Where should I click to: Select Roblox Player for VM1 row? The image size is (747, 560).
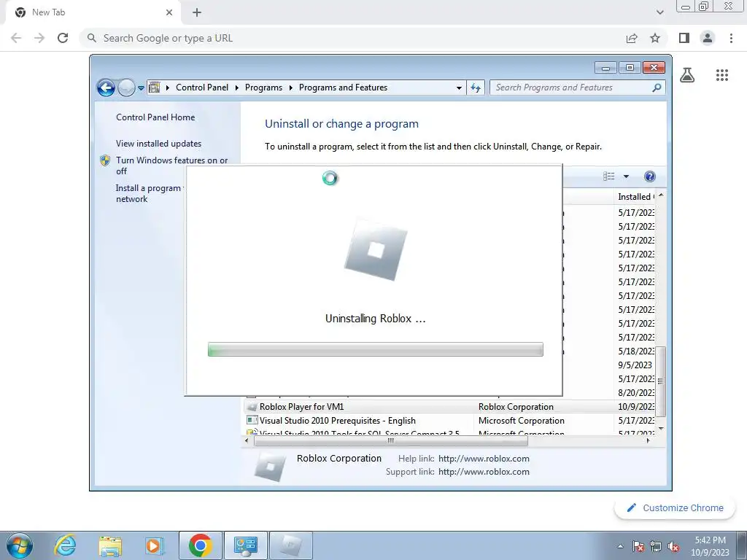click(x=450, y=407)
